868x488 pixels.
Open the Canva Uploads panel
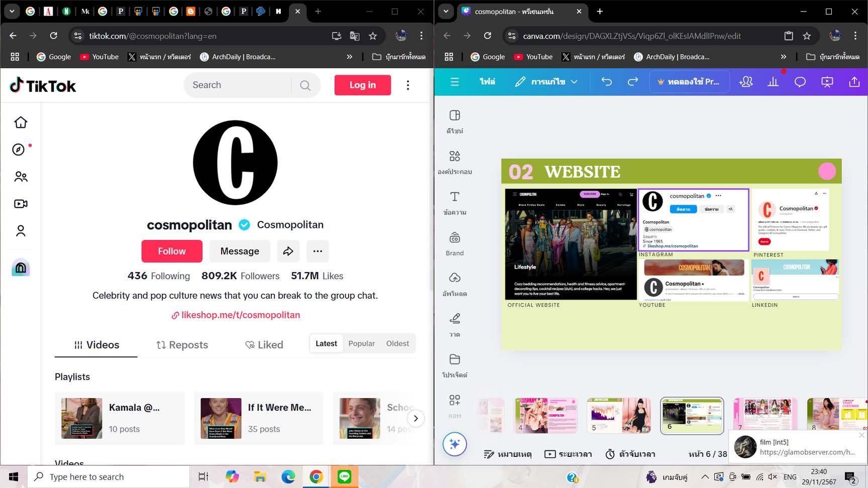click(455, 284)
